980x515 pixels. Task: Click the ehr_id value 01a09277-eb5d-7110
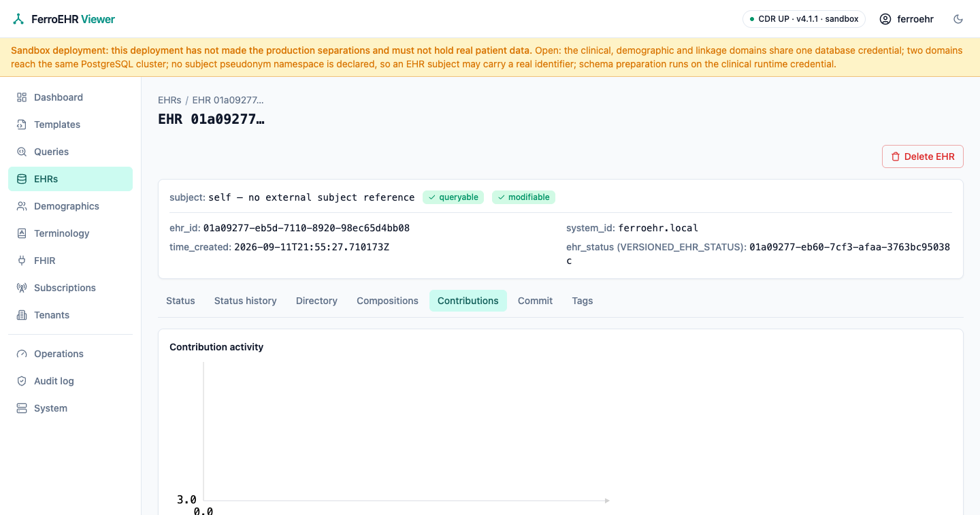tap(306, 228)
